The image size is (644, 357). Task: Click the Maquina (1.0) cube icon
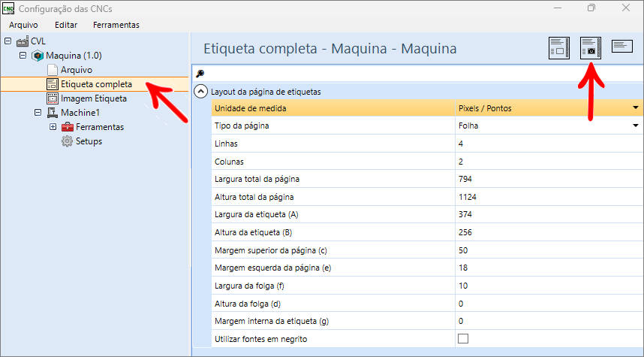click(x=38, y=56)
